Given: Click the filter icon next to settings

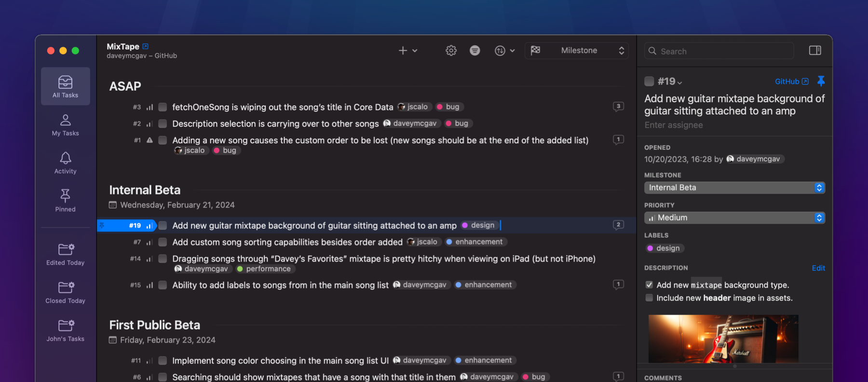Looking at the screenshot, I should [475, 50].
